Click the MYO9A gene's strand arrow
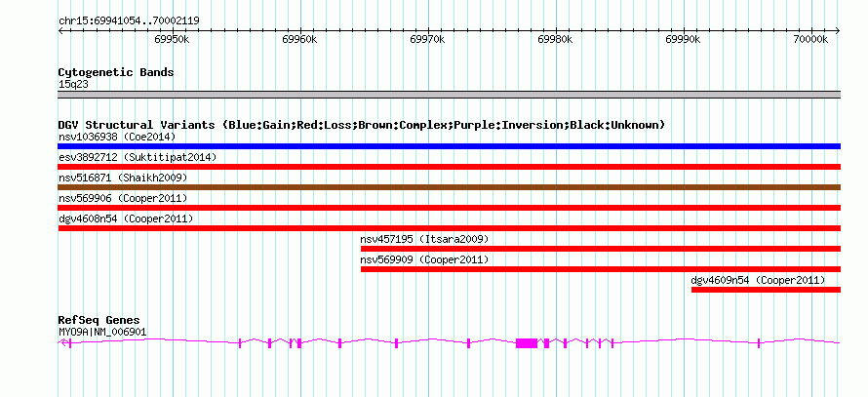 coord(64,342)
